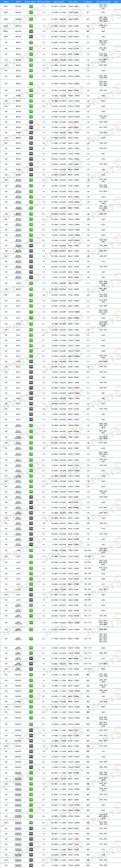This screenshot has height=868, width=121.
Task: Click petrol icon in SEAT Arosa AHT row
Action: point(31,12)
